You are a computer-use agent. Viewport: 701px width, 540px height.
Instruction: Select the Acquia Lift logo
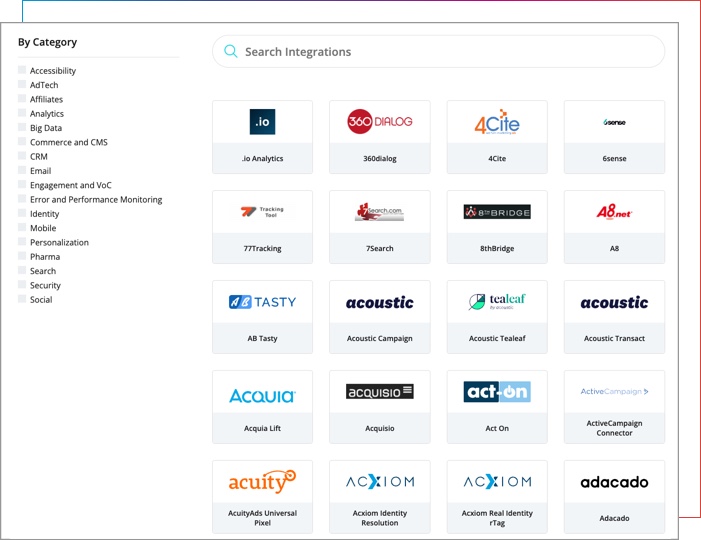(262, 395)
